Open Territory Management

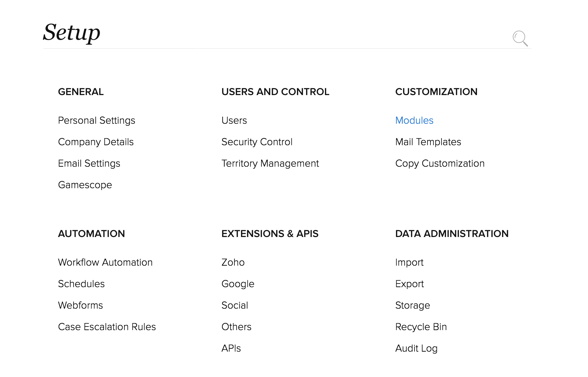270,163
